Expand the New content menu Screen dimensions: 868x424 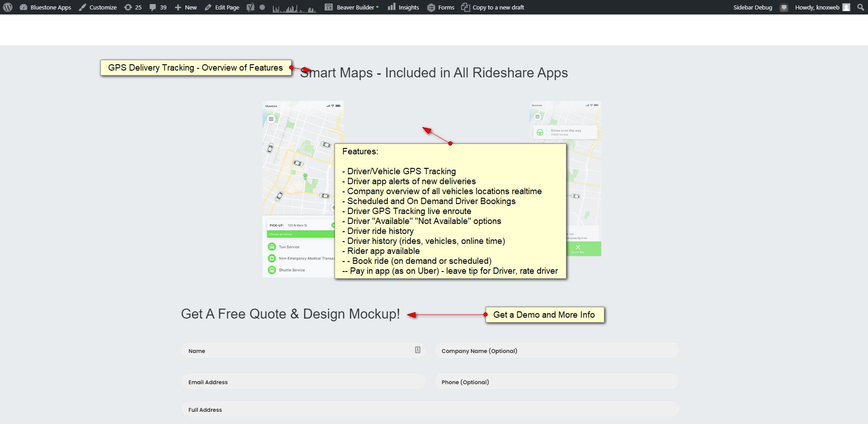[186, 7]
